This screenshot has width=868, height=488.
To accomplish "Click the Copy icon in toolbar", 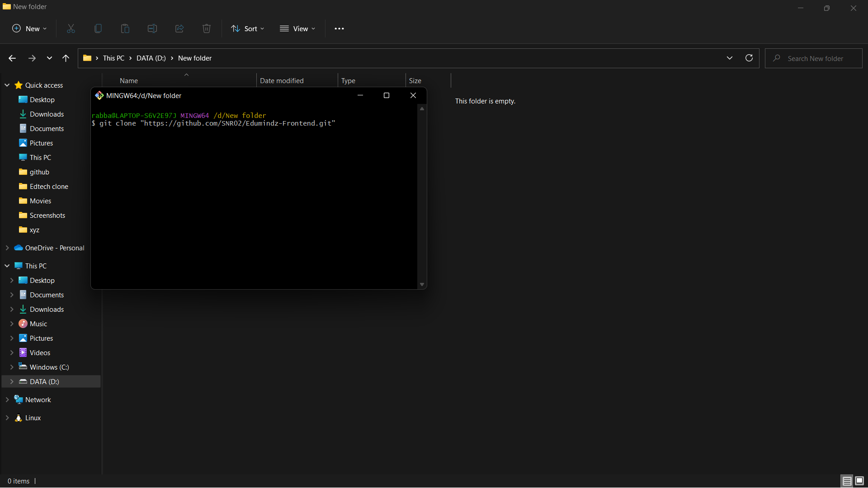I will (x=98, y=28).
